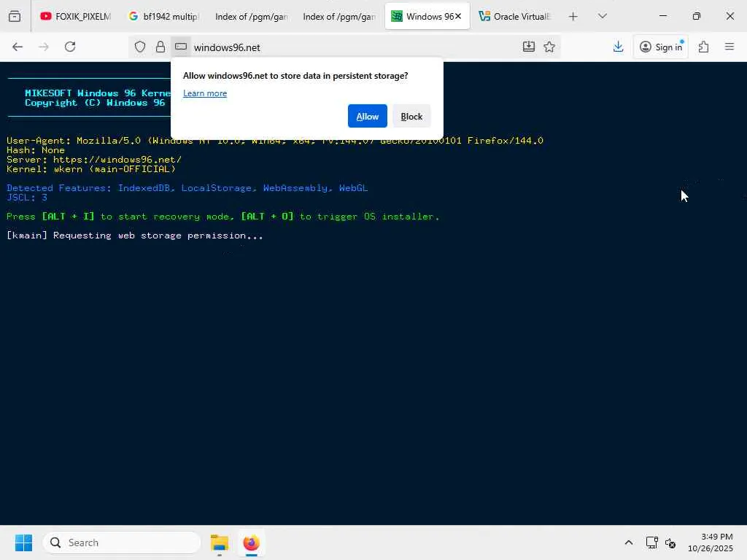Click the "Hash: None" line
Viewport: 747px width, 560px height.
pos(36,150)
